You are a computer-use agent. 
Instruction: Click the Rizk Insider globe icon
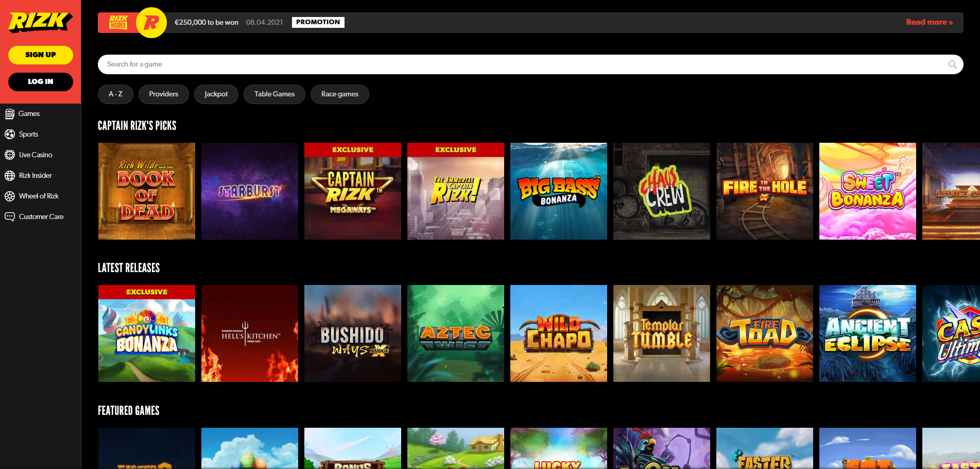pyautogui.click(x=10, y=176)
